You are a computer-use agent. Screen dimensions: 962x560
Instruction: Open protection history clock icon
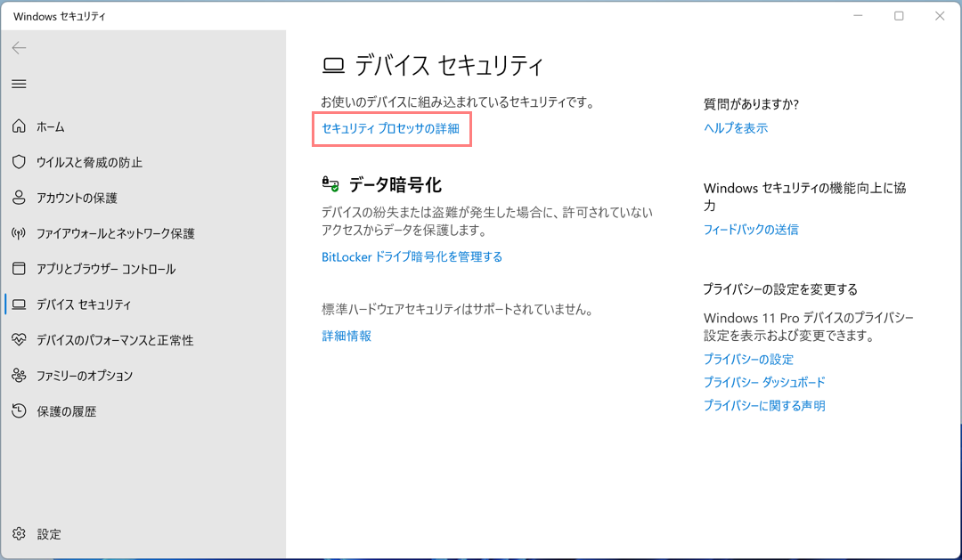(19, 411)
